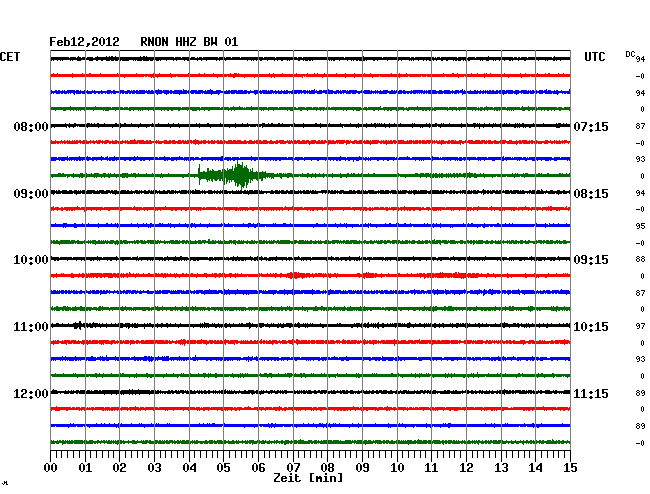Click the UTC timezone label
650x494 pixels.
[x=594, y=57]
